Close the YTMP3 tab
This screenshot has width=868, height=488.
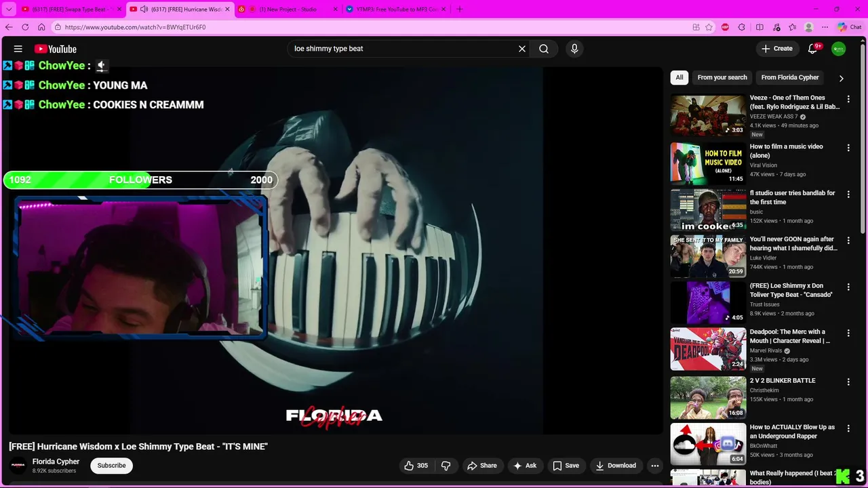[x=443, y=9]
